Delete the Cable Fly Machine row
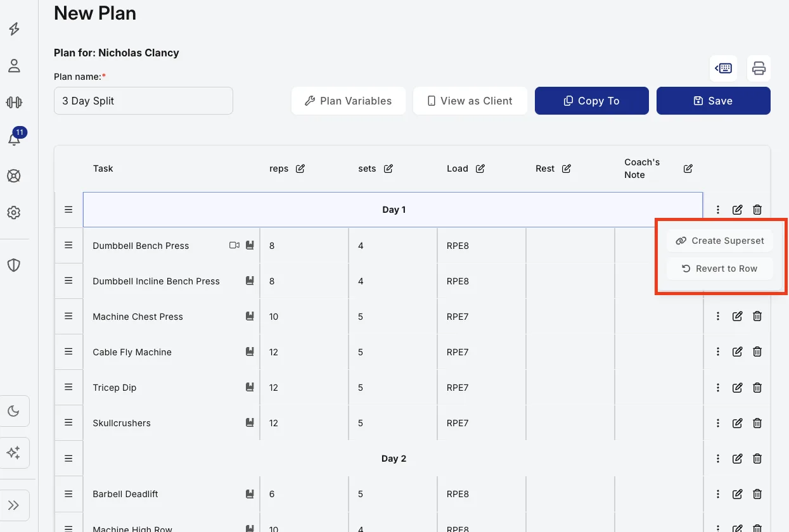 tap(757, 351)
